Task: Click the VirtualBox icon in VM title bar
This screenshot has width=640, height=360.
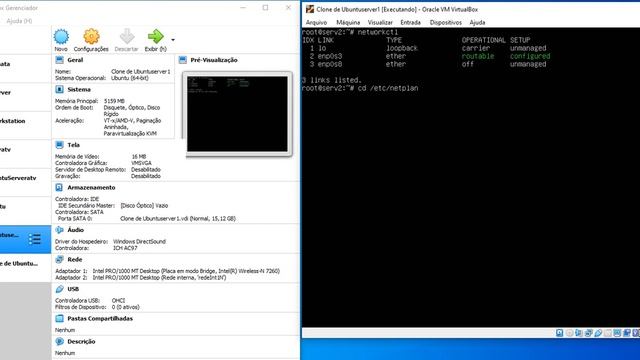Action: (x=310, y=9)
